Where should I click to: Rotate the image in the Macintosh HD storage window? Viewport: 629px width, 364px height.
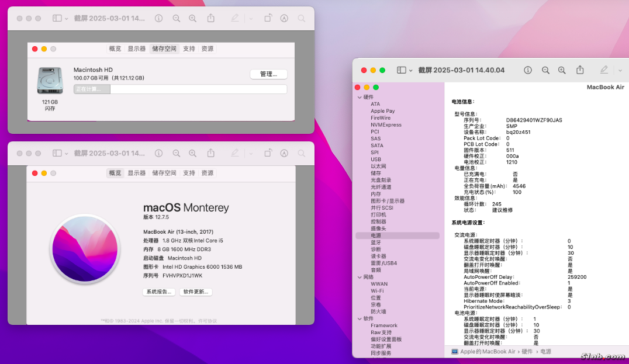[x=268, y=19]
